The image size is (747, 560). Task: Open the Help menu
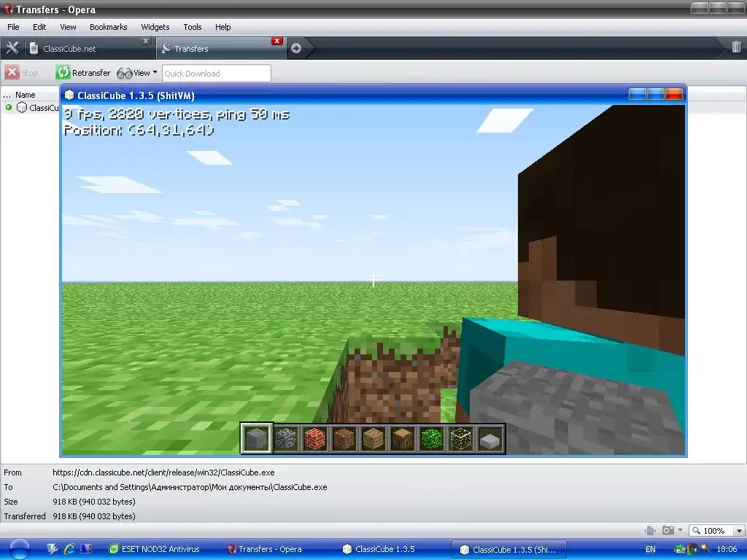(222, 27)
